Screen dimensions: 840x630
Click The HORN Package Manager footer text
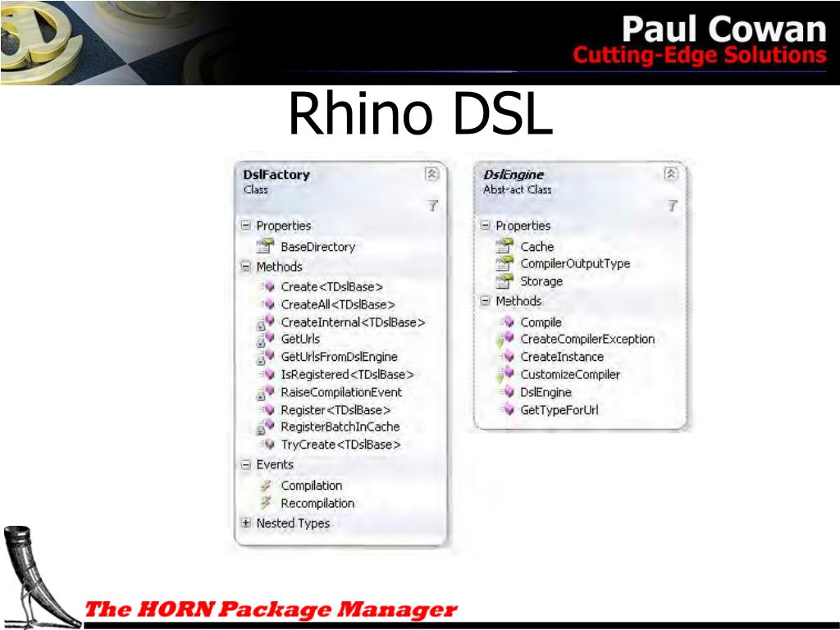271,609
